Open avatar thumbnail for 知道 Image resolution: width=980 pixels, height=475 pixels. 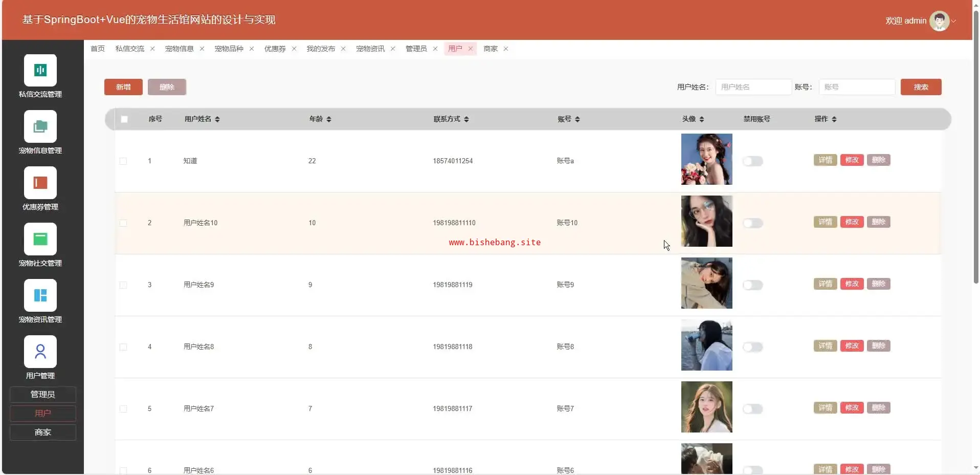pos(707,159)
